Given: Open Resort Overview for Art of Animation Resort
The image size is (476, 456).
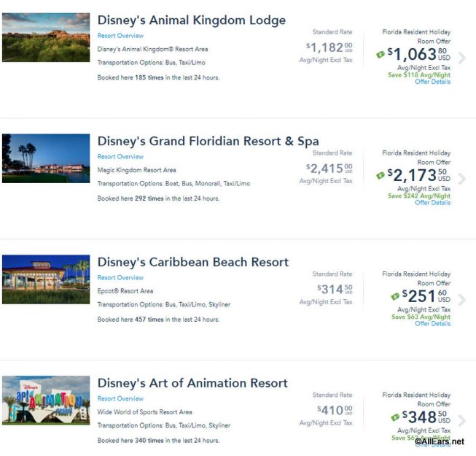Looking at the screenshot, I should [x=120, y=398].
